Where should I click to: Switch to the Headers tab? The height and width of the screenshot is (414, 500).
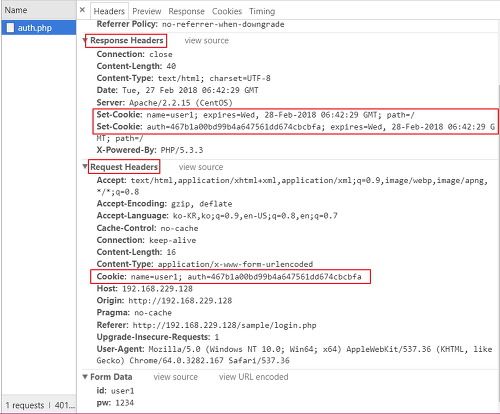coord(109,11)
